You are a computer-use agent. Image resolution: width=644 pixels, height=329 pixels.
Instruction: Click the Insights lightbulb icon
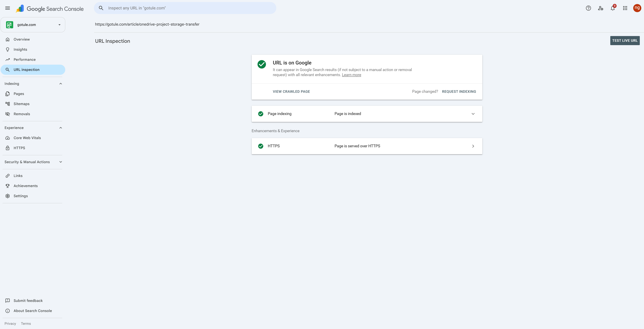tap(8, 50)
